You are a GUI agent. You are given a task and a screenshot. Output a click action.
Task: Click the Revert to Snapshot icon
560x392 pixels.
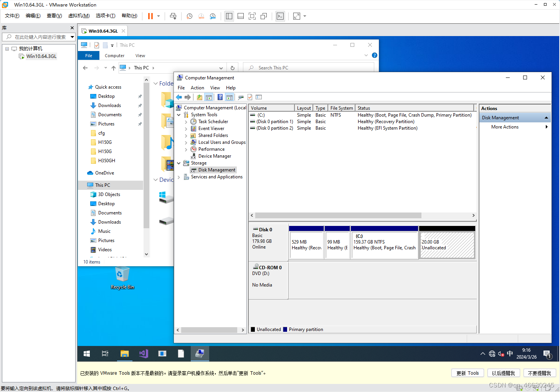201,16
